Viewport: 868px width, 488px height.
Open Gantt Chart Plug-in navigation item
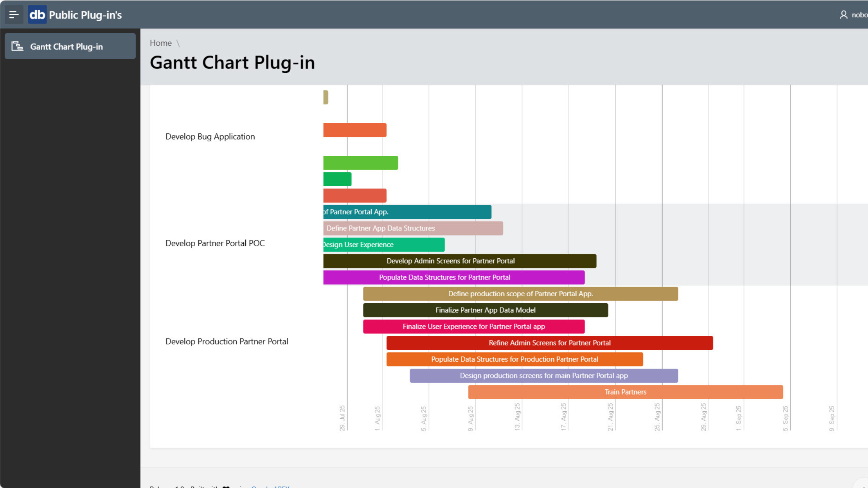[x=67, y=46]
